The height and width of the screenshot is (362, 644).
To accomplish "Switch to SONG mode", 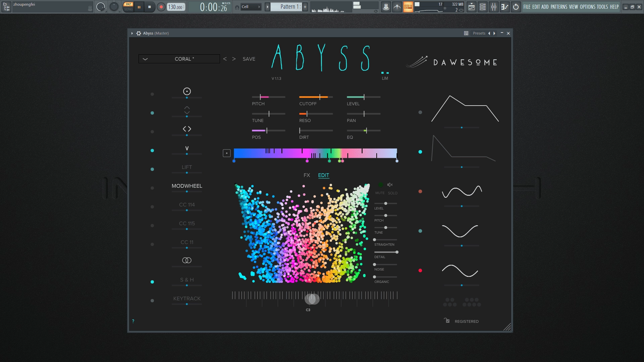I will (x=128, y=9).
